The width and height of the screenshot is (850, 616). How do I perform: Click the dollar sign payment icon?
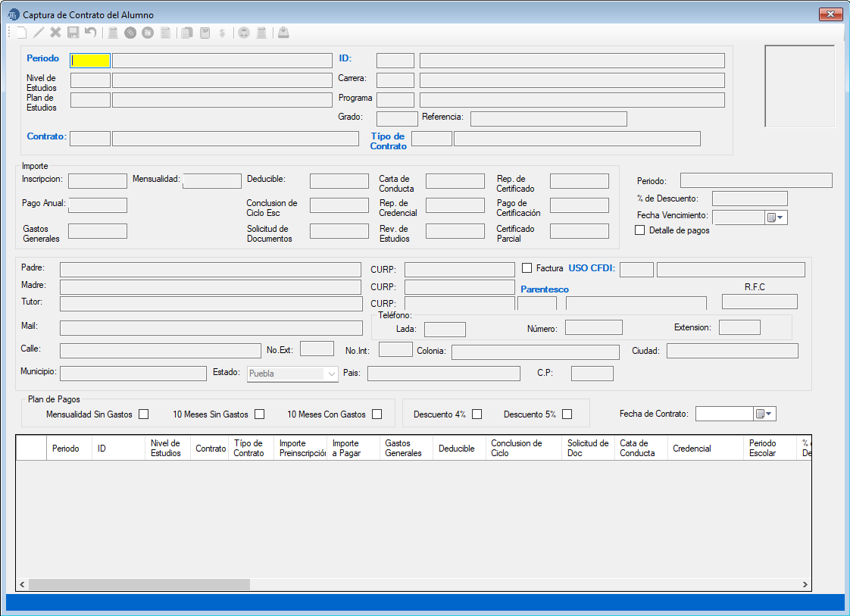pos(222,33)
